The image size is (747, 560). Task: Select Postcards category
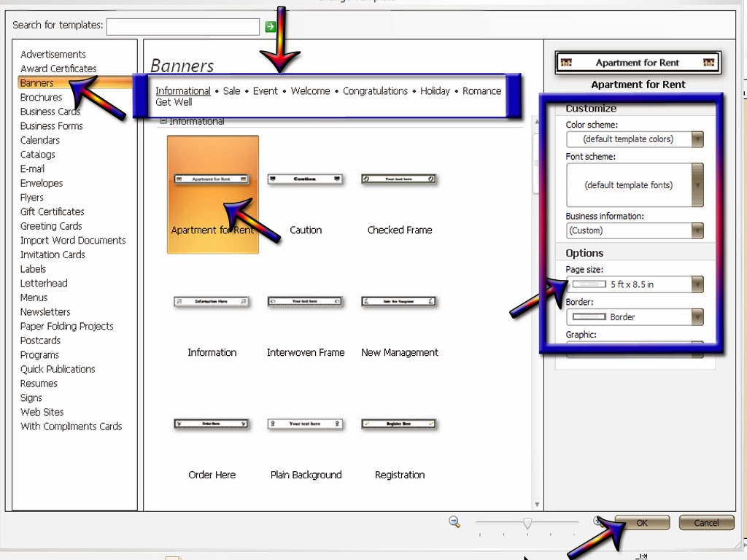tap(41, 341)
